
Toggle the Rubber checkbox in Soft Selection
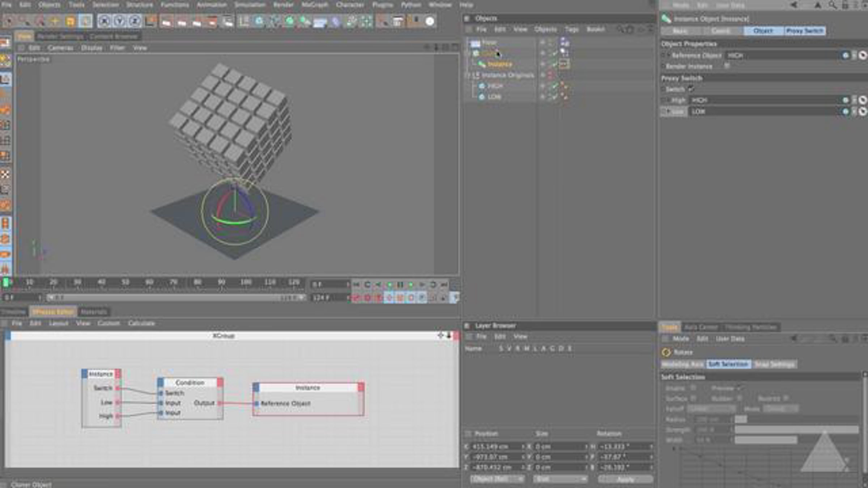click(x=739, y=398)
